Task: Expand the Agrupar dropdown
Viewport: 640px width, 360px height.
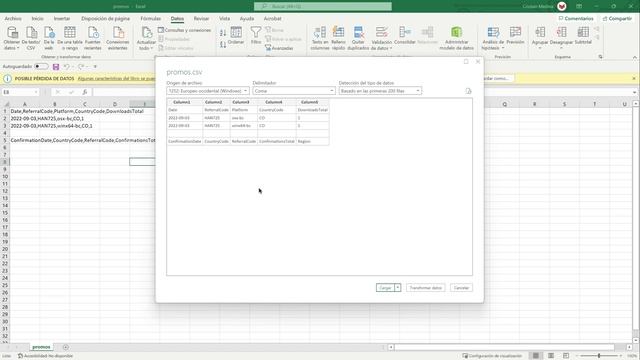Action: point(540,48)
